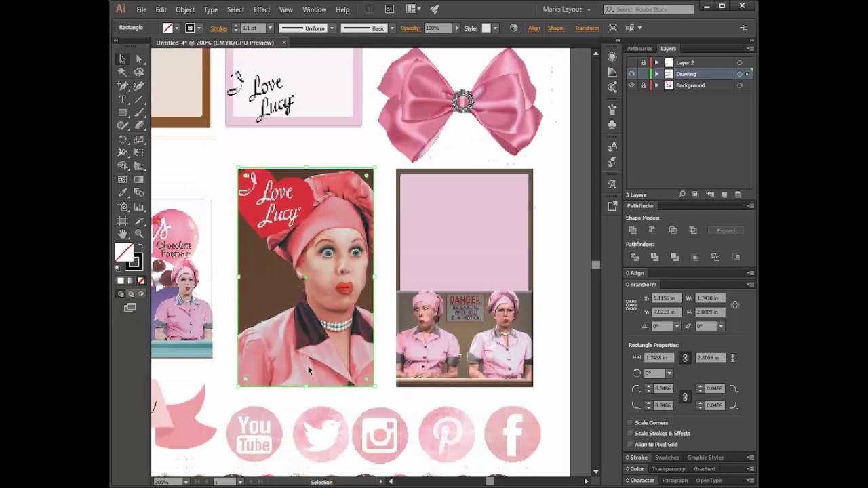Hide the Drawing layer
The image size is (868, 488).
(631, 74)
